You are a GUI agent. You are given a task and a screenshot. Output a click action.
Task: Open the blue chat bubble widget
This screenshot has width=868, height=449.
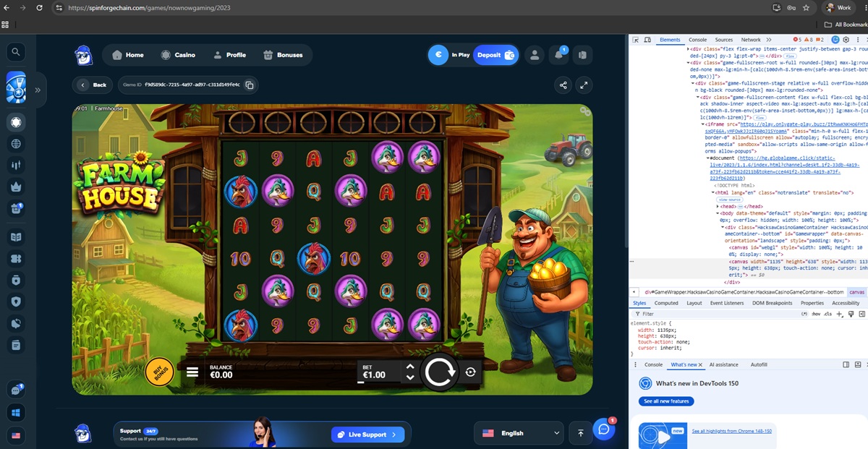(x=604, y=429)
